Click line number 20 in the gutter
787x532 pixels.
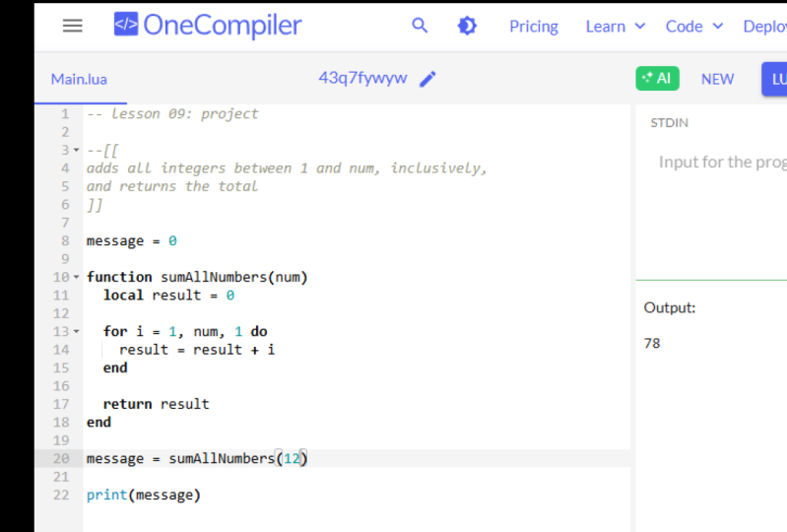[61, 459]
